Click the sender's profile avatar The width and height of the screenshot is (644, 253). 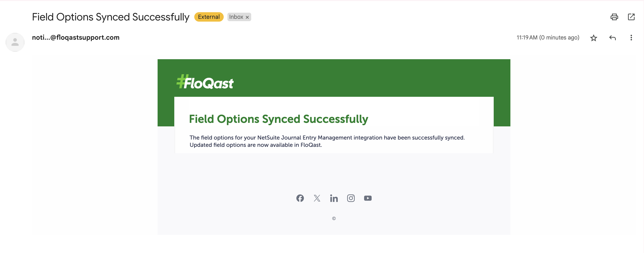tap(15, 42)
